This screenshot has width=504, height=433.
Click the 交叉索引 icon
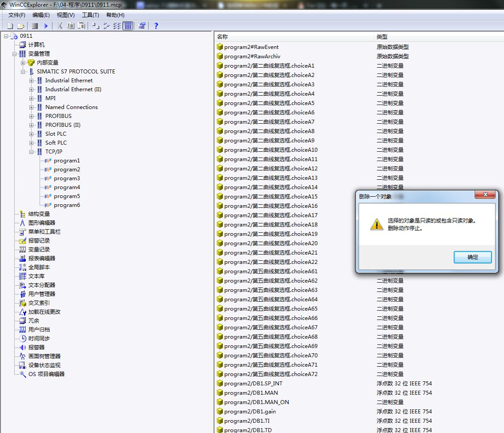coord(23,303)
